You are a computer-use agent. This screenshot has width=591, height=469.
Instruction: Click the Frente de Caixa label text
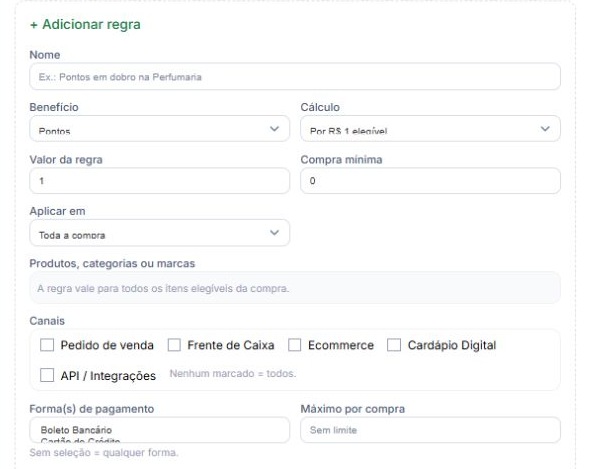point(231,345)
